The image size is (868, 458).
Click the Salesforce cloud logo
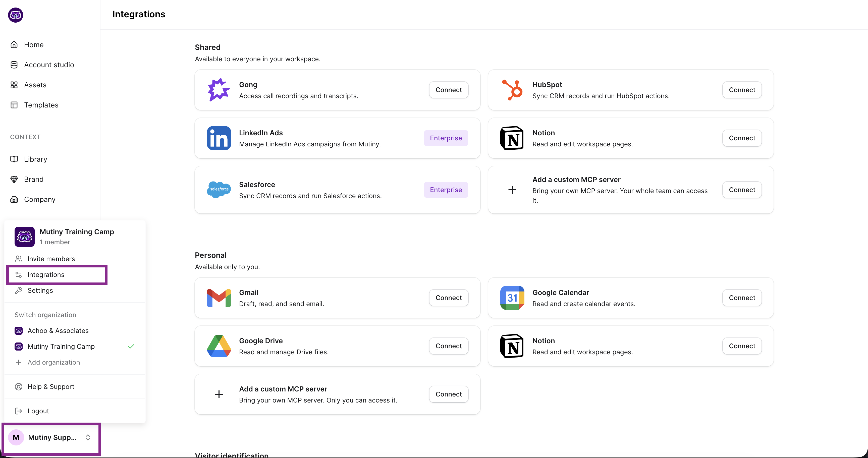[219, 190]
